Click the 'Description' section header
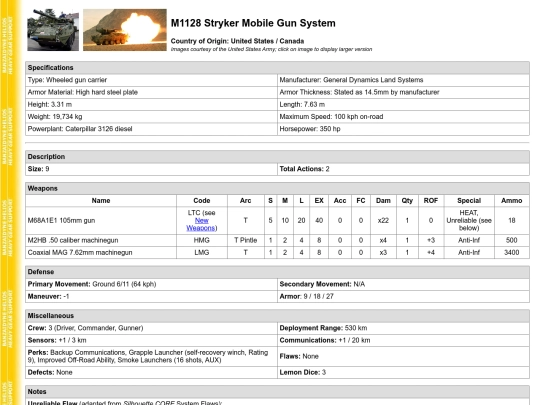The width and height of the screenshot is (540, 405). click(x=277, y=157)
